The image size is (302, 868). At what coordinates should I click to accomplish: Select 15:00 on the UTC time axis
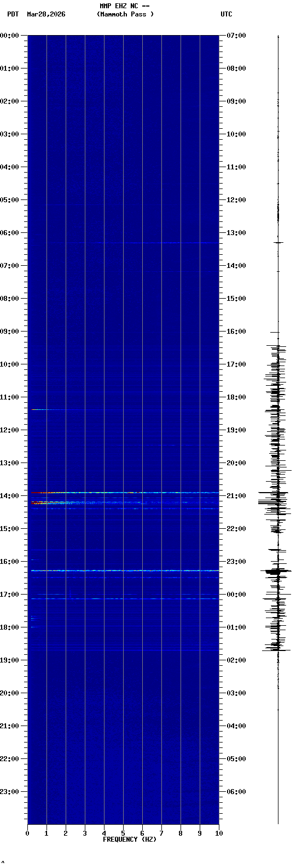(236, 299)
